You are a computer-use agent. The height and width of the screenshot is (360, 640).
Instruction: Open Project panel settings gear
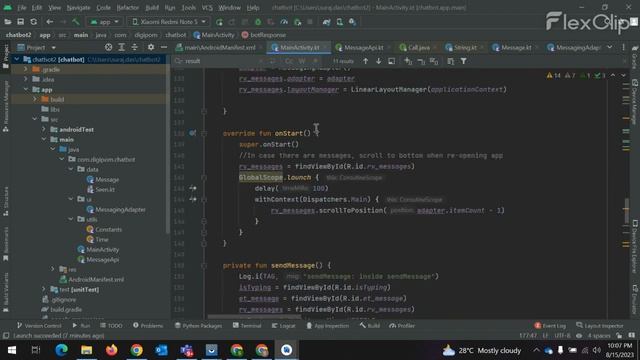[151, 47]
